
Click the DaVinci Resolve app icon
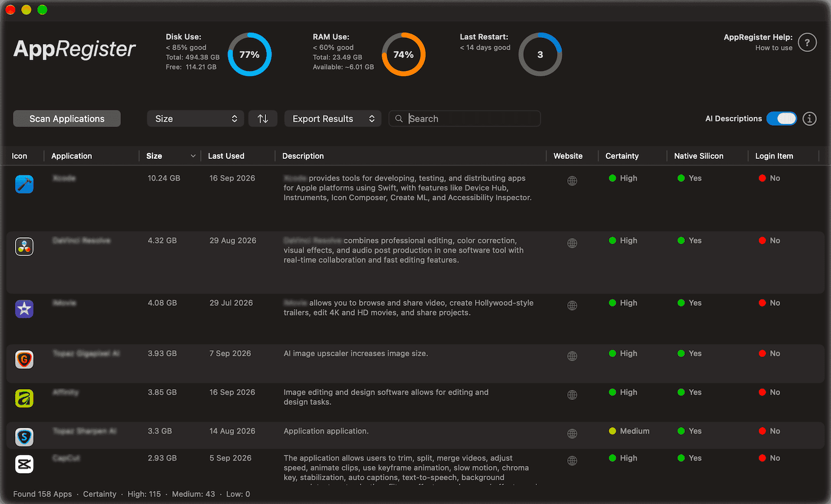[x=24, y=246]
